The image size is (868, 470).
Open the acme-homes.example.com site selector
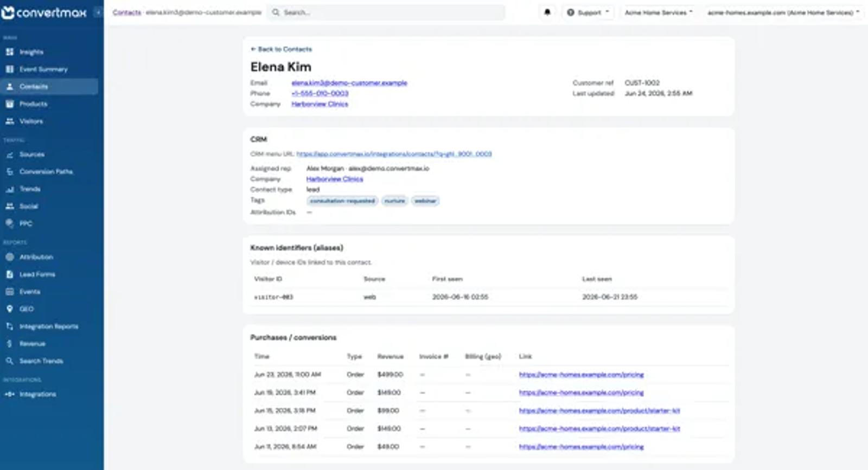coord(783,12)
